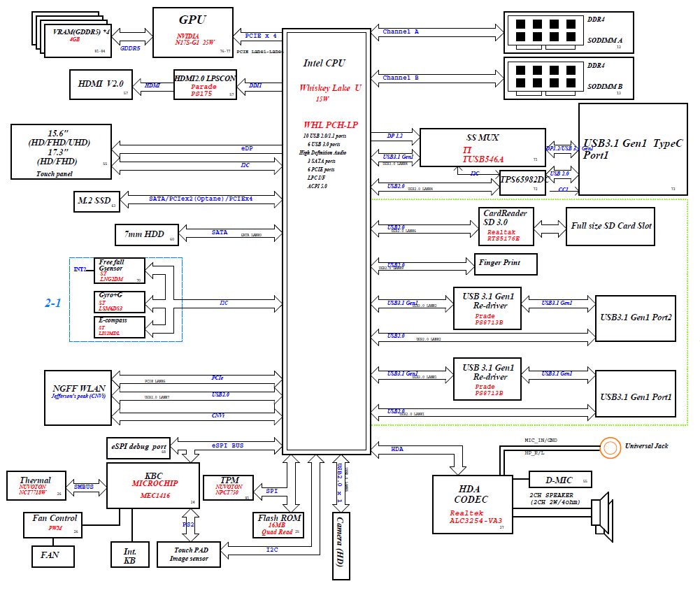The width and height of the screenshot is (700, 593).
Task: Click the HDA CODEC Realtek block
Action: coord(471,504)
